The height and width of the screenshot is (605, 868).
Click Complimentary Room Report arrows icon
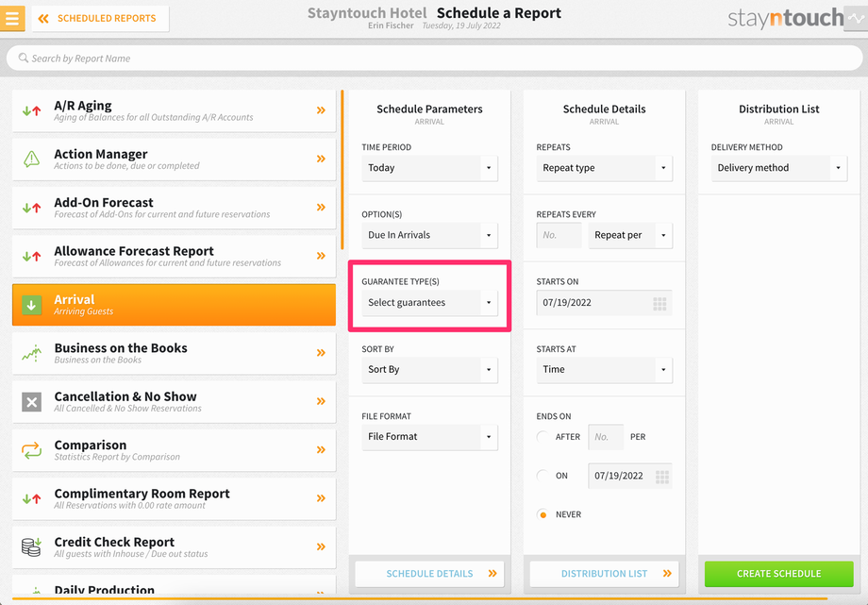[x=31, y=498]
